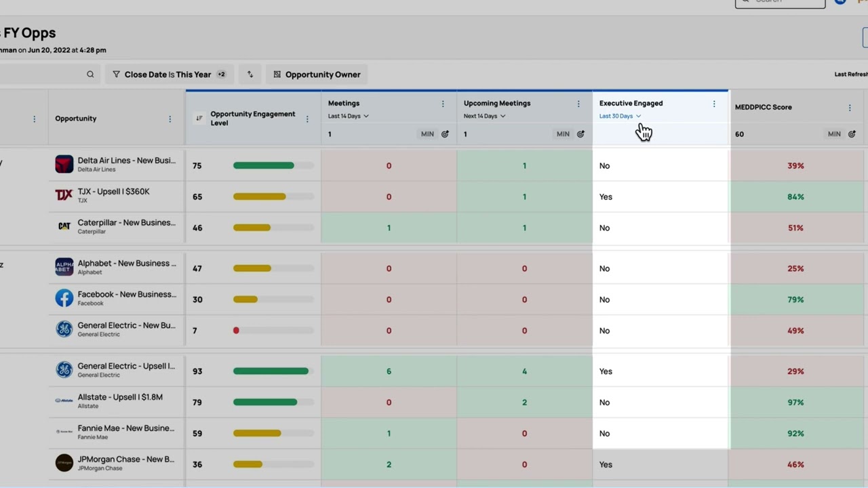This screenshot has height=488, width=868.
Task: Click Upcoming Meetings value 2 for Allstate
Action: [524, 403]
